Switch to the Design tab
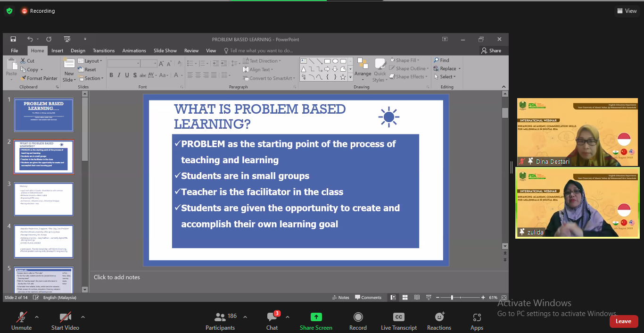This screenshot has height=333, width=644. 78,50
